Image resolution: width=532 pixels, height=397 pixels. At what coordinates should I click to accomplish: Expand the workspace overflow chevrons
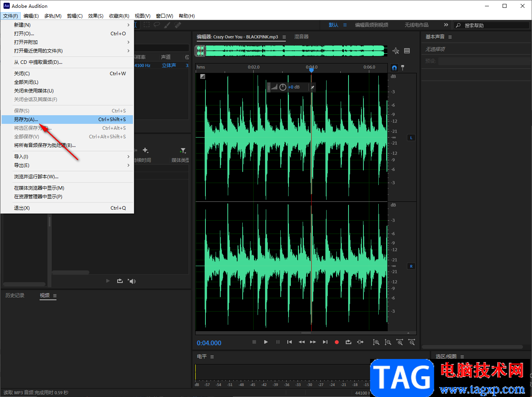click(446, 25)
